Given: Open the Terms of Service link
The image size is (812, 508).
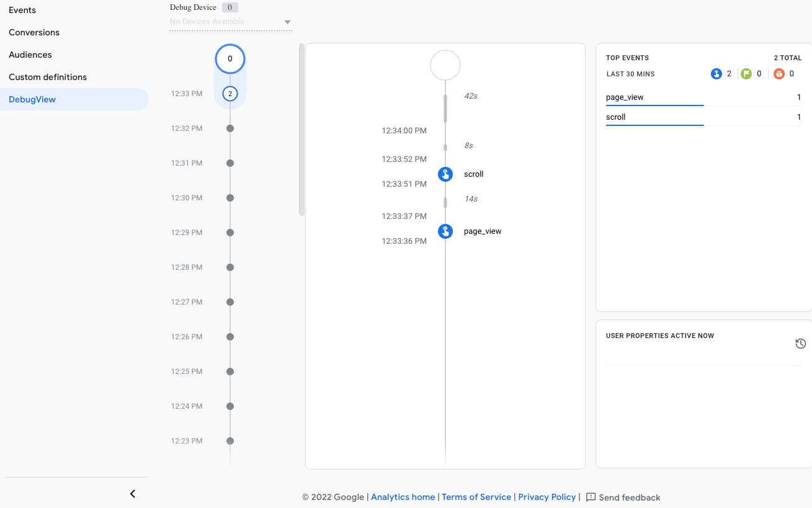Looking at the screenshot, I should (x=476, y=497).
